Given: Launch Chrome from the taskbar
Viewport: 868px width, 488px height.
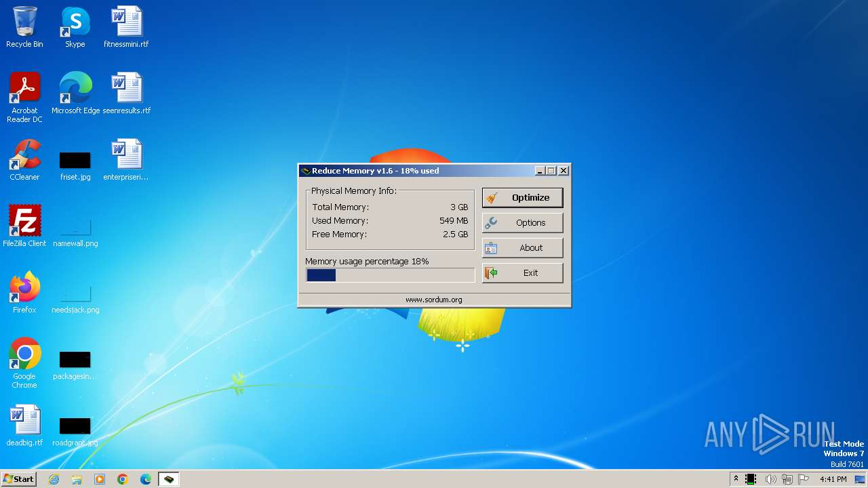Looking at the screenshot, I should 123,479.
